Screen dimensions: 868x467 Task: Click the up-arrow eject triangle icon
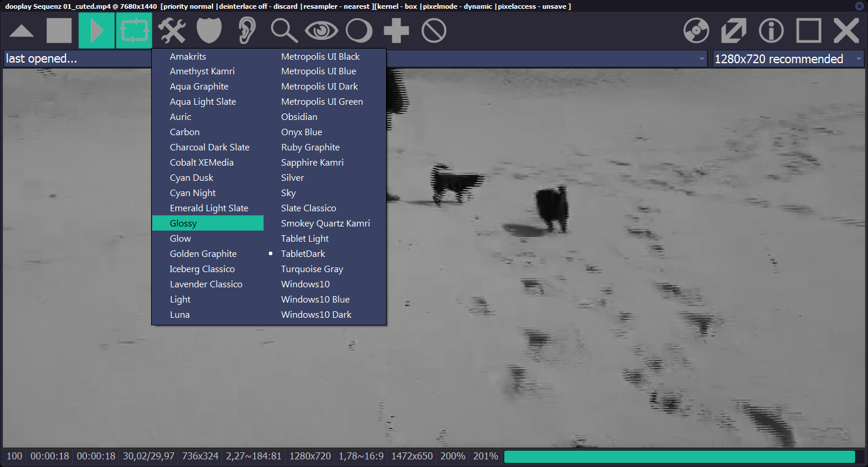pyautogui.click(x=22, y=30)
